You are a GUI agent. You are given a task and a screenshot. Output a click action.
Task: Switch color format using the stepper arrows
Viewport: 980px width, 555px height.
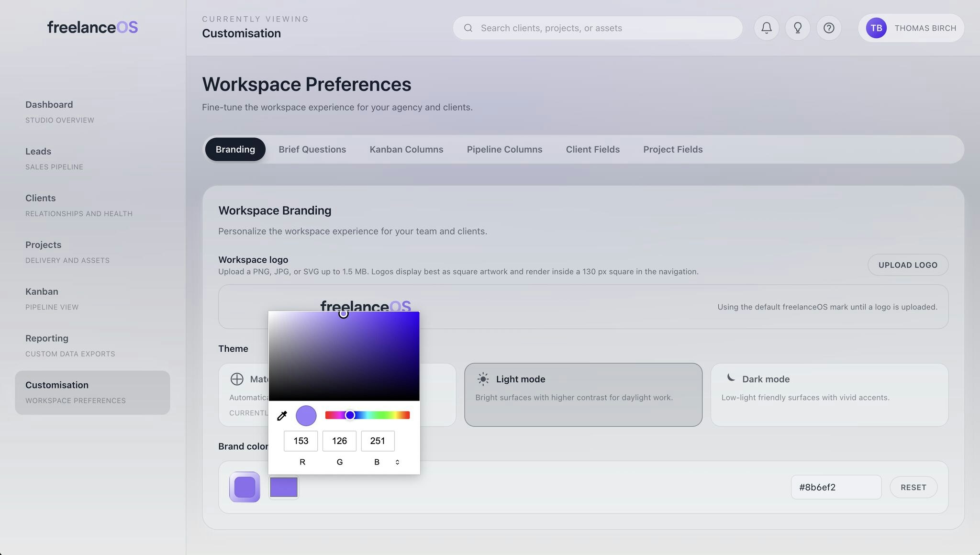click(x=397, y=462)
